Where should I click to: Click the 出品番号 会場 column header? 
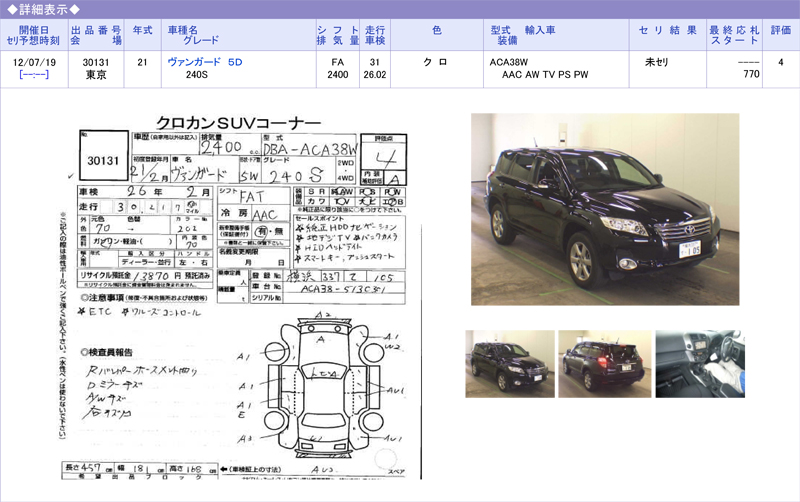(96, 35)
